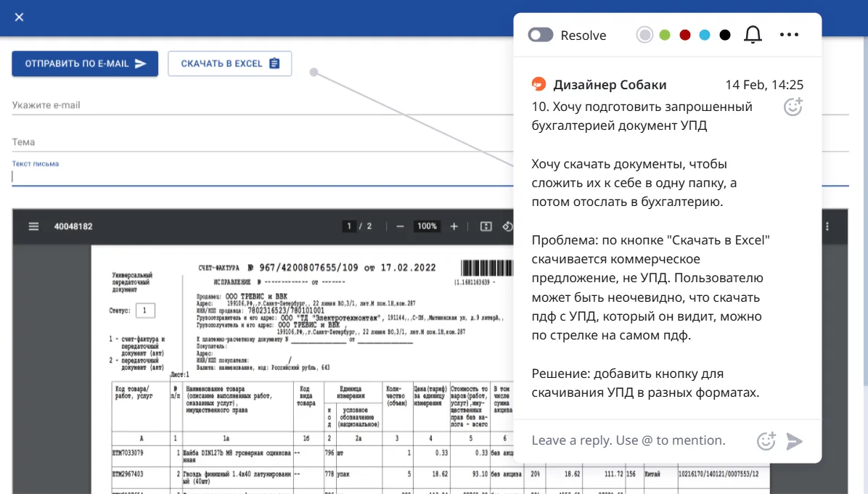Select the red color dot for the comment

point(684,34)
